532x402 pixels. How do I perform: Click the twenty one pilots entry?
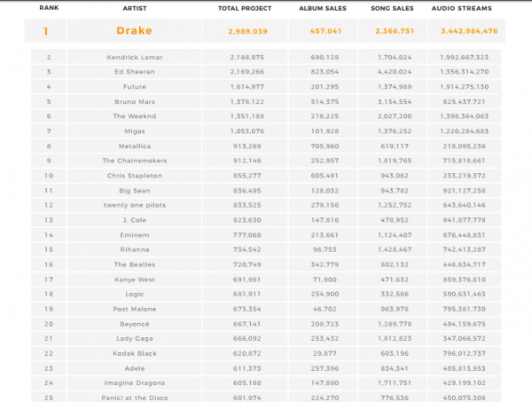point(134,205)
